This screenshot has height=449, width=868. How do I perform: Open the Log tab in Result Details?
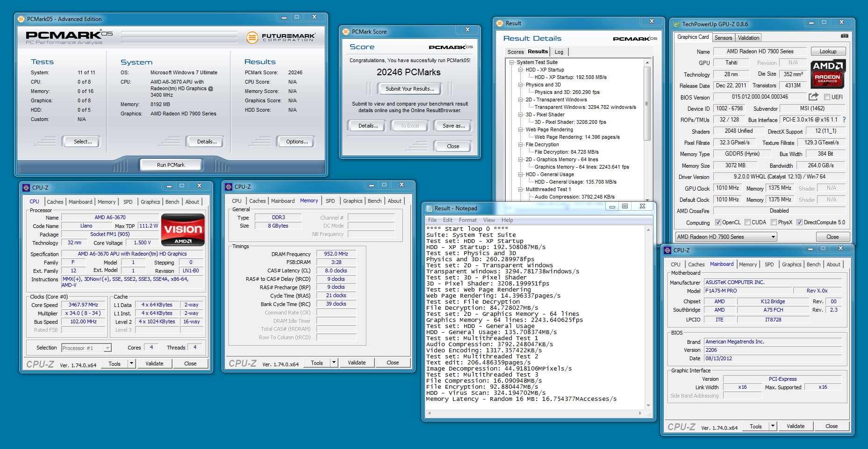pos(559,52)
